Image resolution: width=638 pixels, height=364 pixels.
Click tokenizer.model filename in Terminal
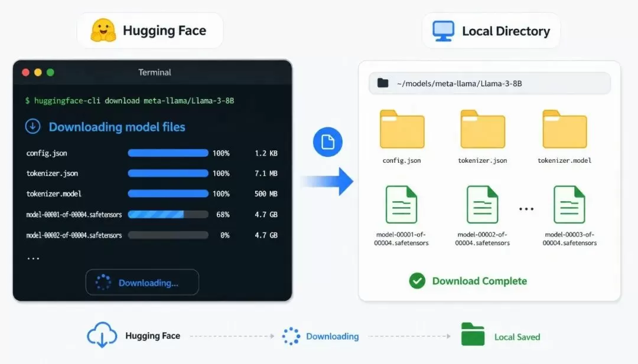(54, 194)
